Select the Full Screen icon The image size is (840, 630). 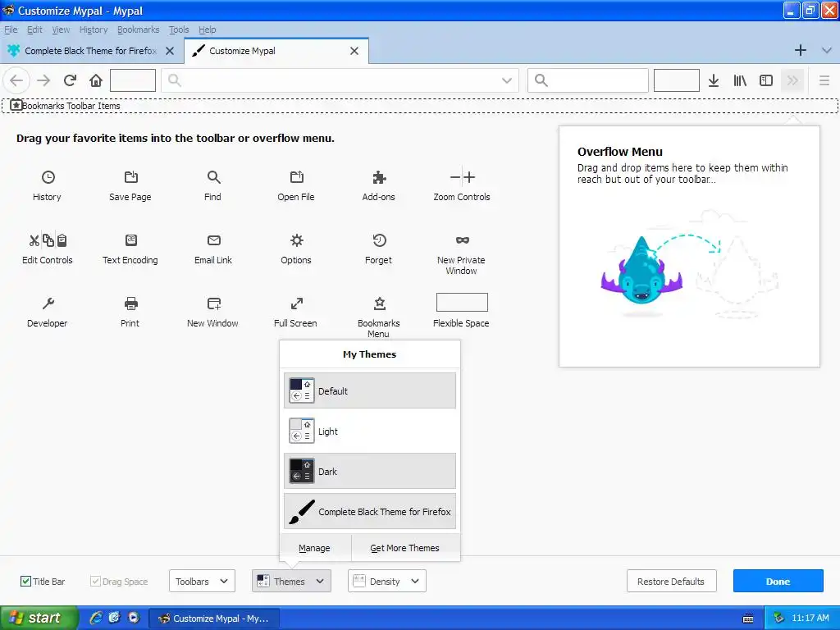coord(296,304)
